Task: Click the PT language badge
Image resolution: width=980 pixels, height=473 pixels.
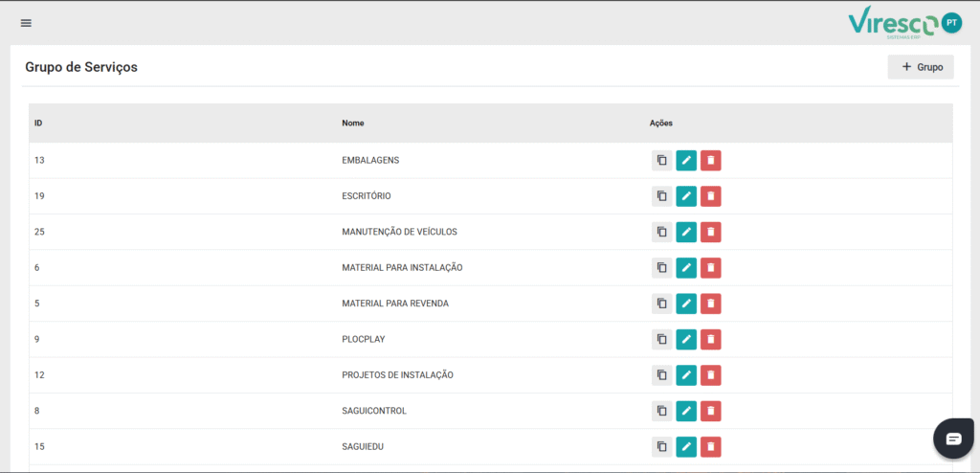Action: pyautogui.click(x=950, y=22)
